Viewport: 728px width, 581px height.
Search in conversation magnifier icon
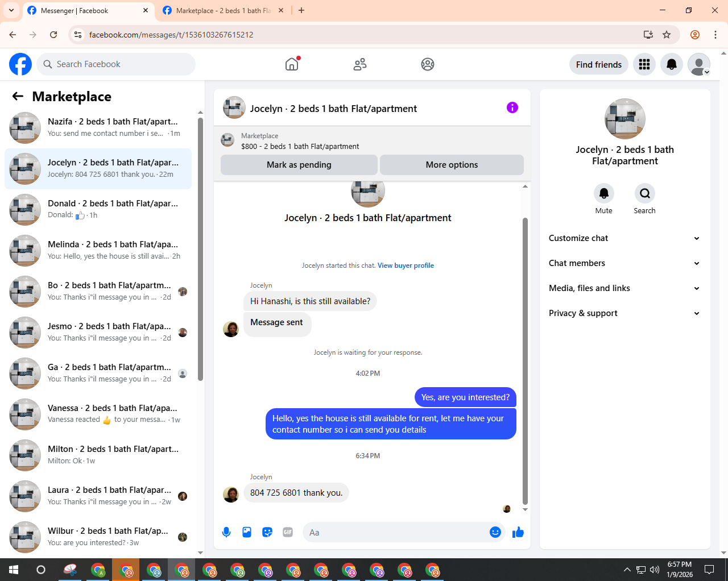coord(645,193)
